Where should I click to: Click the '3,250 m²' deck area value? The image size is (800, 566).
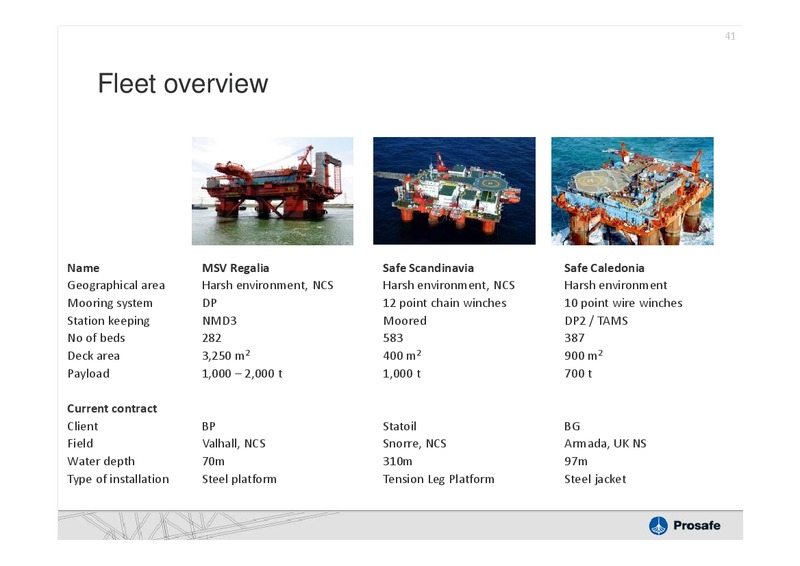(226, 355)
